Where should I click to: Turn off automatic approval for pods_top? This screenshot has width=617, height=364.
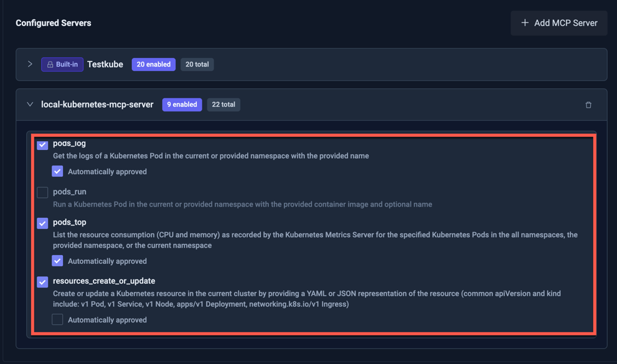click(57, 261)
